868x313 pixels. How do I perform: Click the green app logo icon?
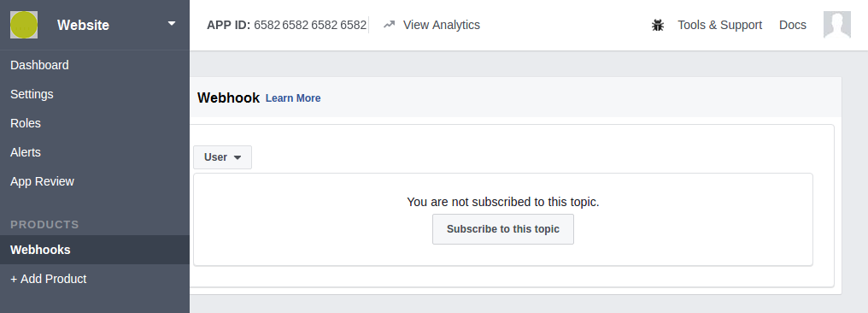click(24, 25)
